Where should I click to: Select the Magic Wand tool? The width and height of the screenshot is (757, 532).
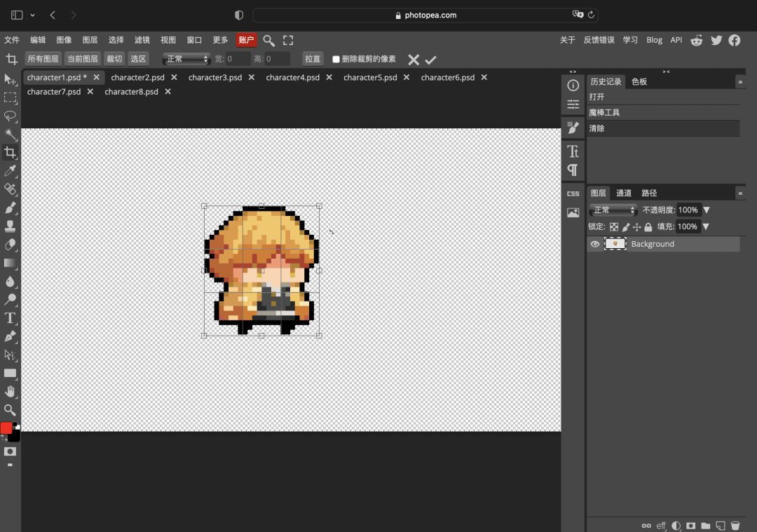tap(10, 134)
